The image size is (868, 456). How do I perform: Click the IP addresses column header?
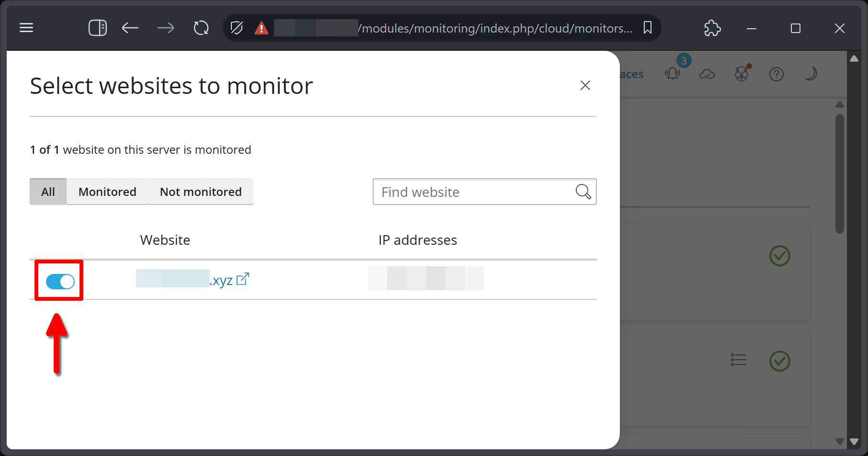click(x=418, y=240)
